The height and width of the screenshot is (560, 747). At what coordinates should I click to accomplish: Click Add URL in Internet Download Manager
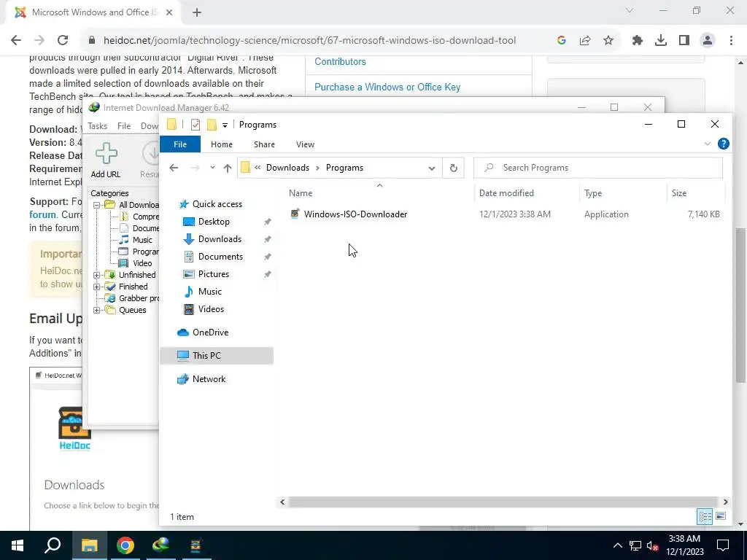coord(106,160)
